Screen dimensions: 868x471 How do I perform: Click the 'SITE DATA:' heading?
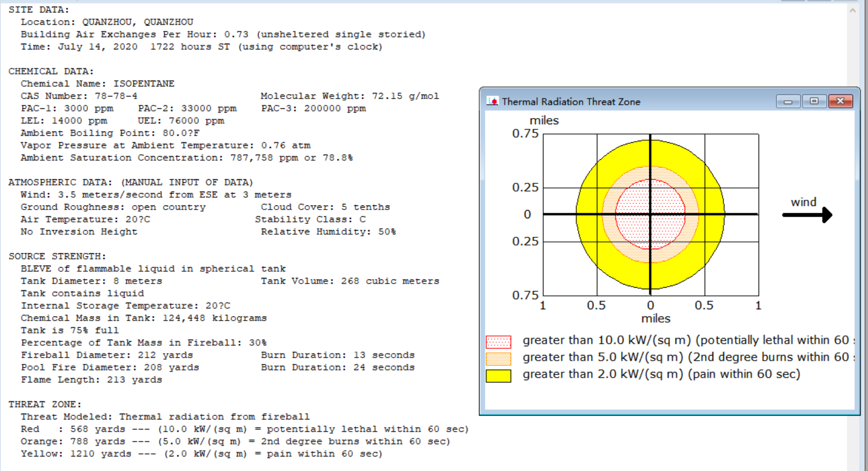coord(38,10)
